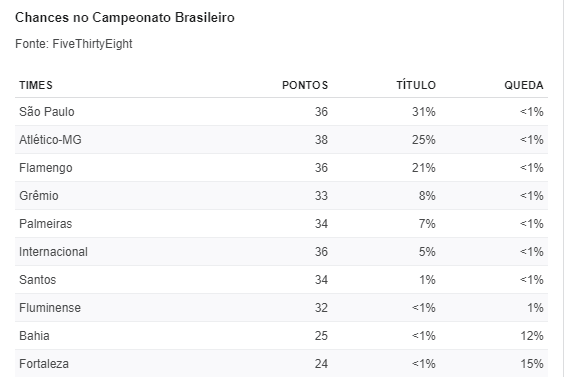Screen dimensions: 564x377
Task: Select the Santos row
Action: [x=281, y=280]
